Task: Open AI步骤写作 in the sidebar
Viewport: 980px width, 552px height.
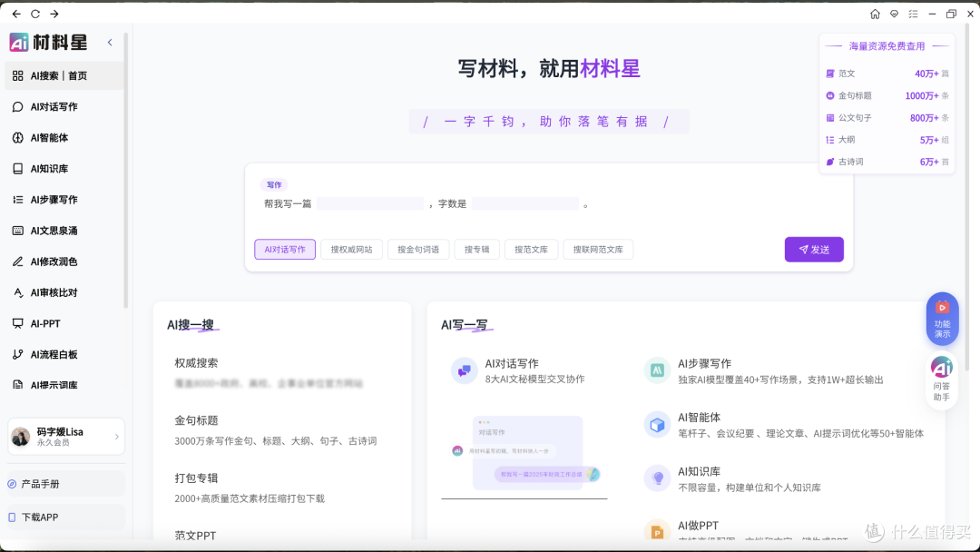Action: pyautogui.click(x=64, y=200)
